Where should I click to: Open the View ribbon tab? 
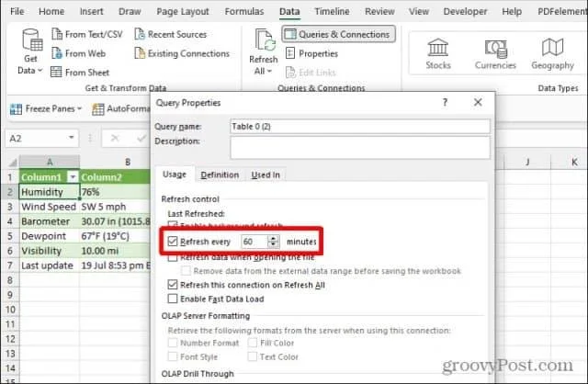[x=419, y=12]
